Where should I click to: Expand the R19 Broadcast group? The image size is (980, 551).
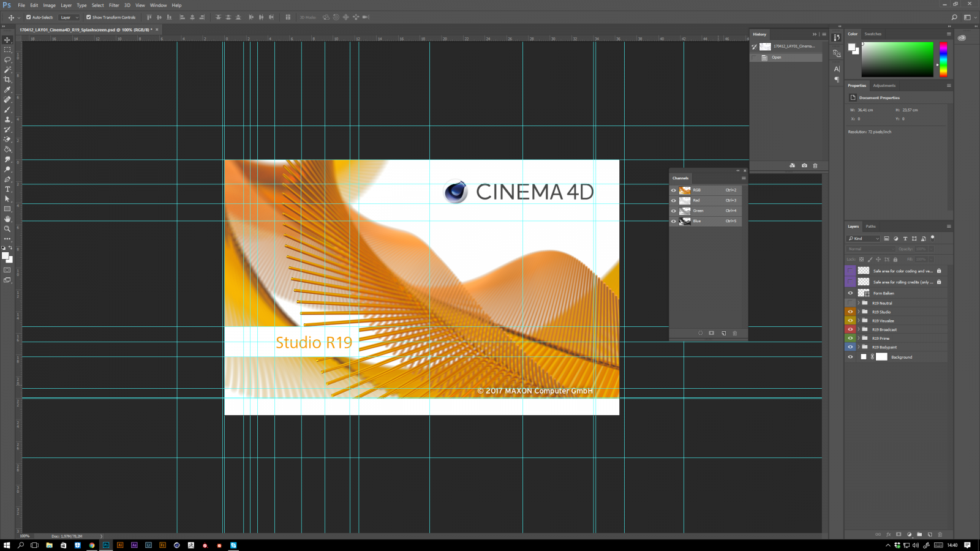(x=858, y=329)
